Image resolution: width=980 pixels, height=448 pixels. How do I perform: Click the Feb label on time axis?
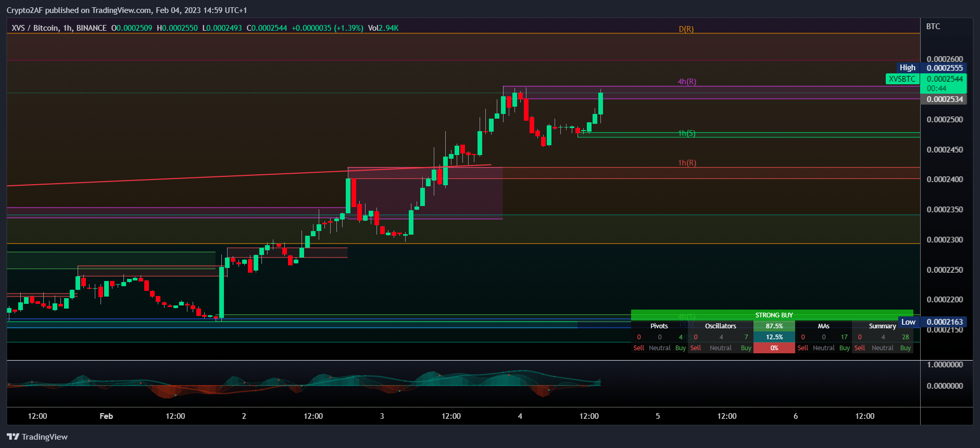click(106, 416)
